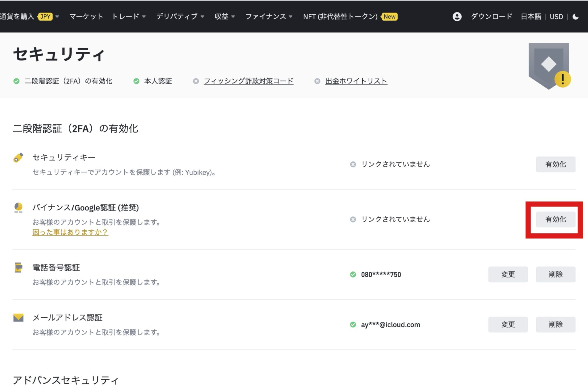Click grey x beside フィッシング詐欺対策コード
Screen dimensions: 588x392
tap(196, 81)
